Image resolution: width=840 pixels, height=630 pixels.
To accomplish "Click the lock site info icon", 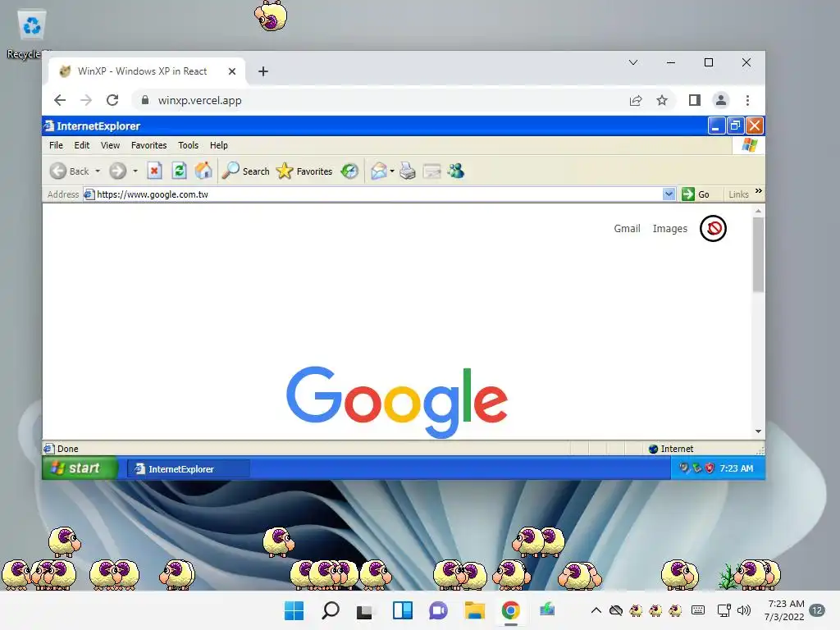I will pos(144,100).
